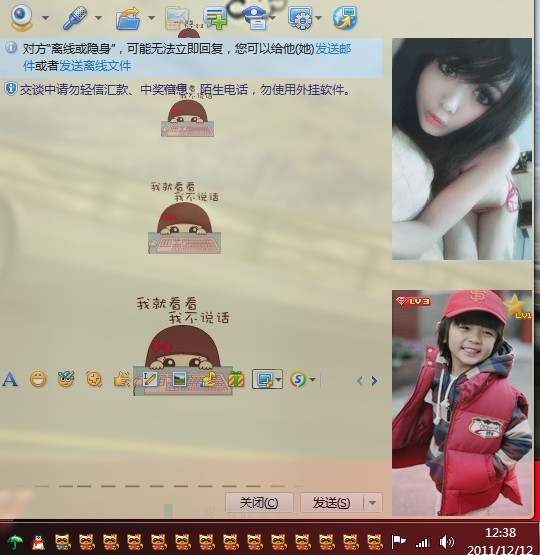This screenshot has height=555, width=540.
Task: Open the send button options dropdown arrow
Action: coord(373,503)
